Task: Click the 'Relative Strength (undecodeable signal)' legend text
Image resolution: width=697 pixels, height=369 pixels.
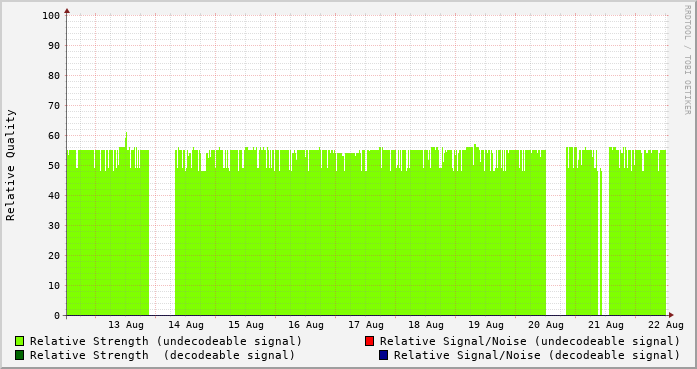Action: point(166,341)
